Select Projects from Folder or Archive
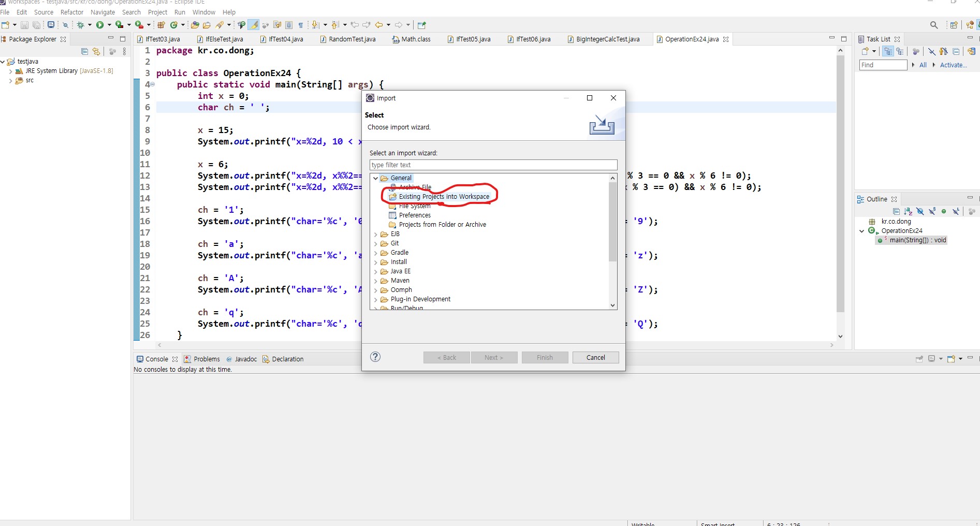Image resolution: width=980 pixels, height=526 pixels. click(x=442, y=225)
